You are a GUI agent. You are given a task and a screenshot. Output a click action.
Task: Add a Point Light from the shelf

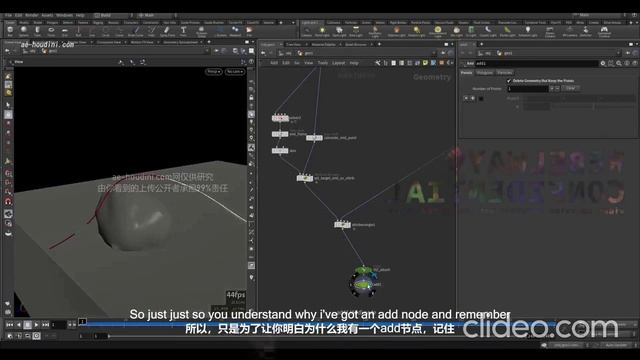322,31
